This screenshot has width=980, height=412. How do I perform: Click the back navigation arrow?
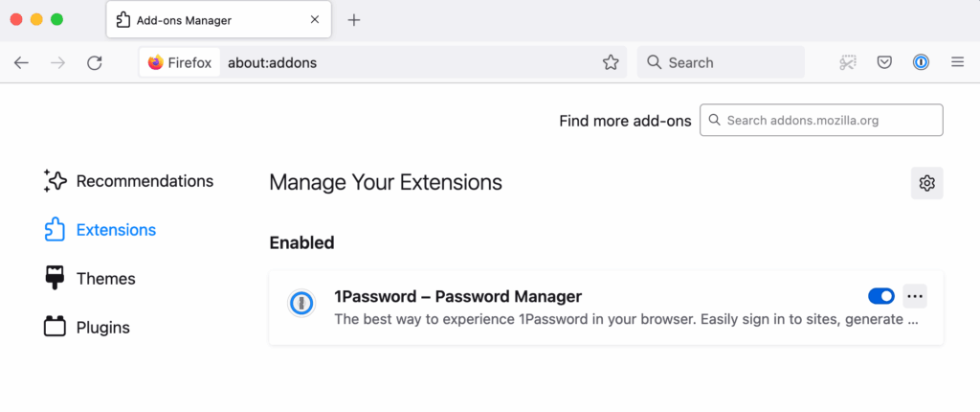tap(21, 62)
